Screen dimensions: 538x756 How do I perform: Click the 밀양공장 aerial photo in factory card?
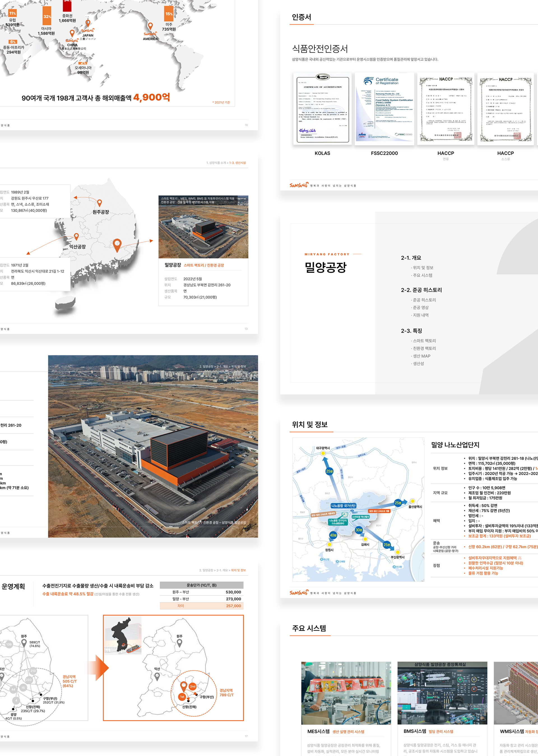pyautogui.click(x=203, y=227)
